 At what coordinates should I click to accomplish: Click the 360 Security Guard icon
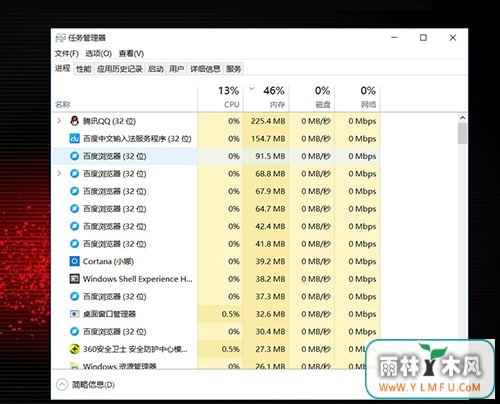[74, 349]
